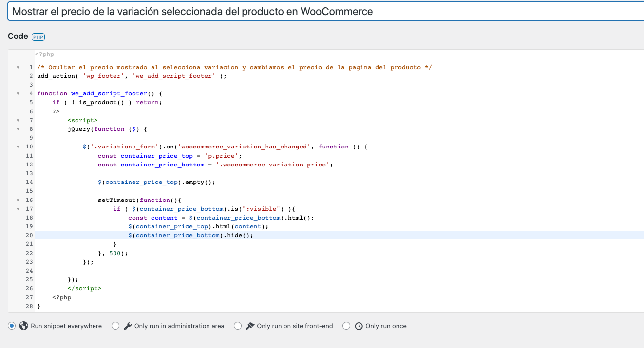Click the closing </script> tag
The image size is (644, 348).
click(84, 288)
